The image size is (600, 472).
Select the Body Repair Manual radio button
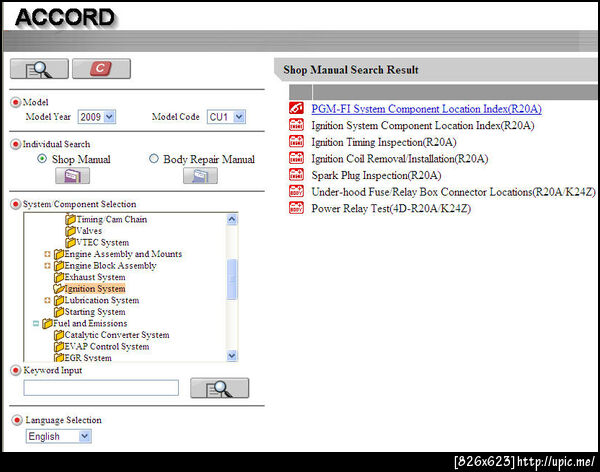[154, 158]
